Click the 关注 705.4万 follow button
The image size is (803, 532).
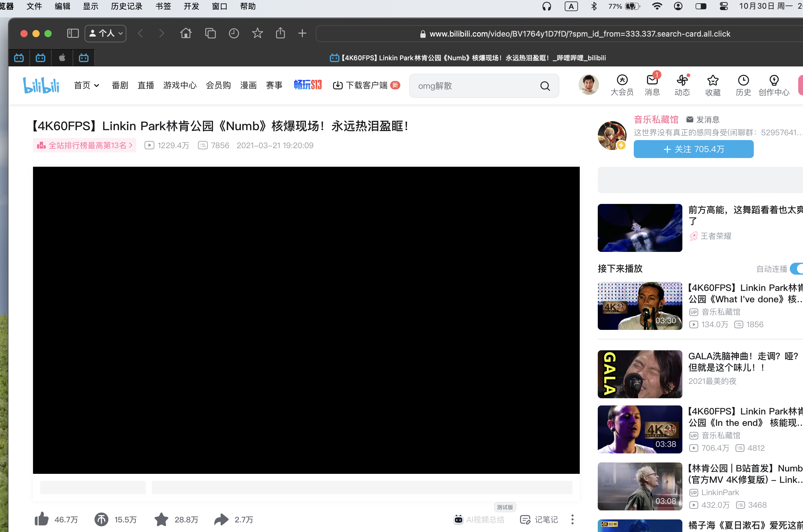pos(693,149)
